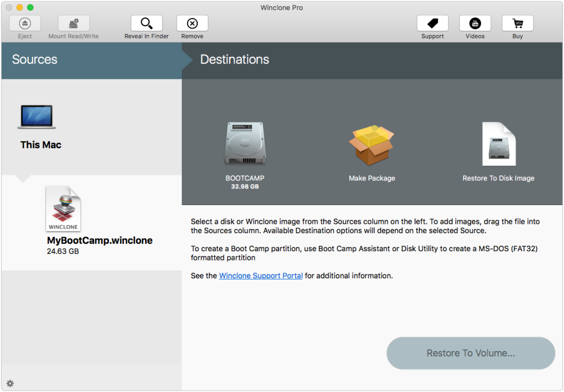This screenshot has height=392, width=564.
Task: Click the Restore To Volume... button
Action: [x=471, y=353]
